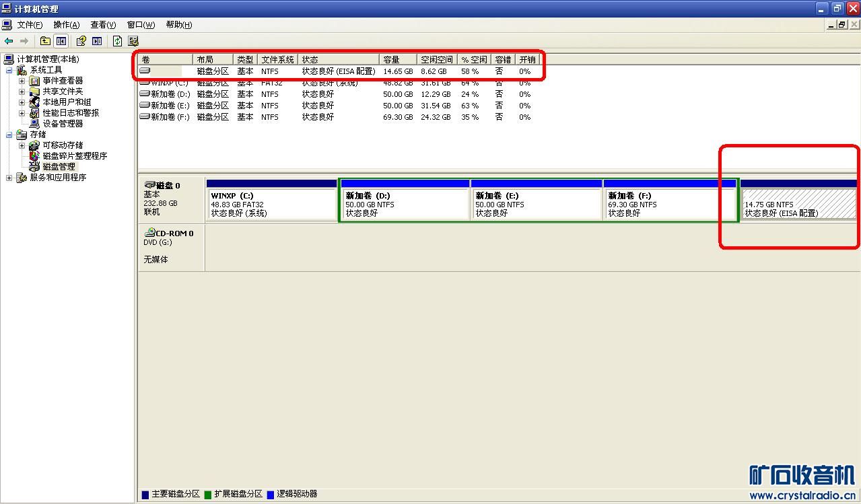Select the 存储 tree icon
The height and width of the screenshot is (504, 861).
(x=22, y=135)
